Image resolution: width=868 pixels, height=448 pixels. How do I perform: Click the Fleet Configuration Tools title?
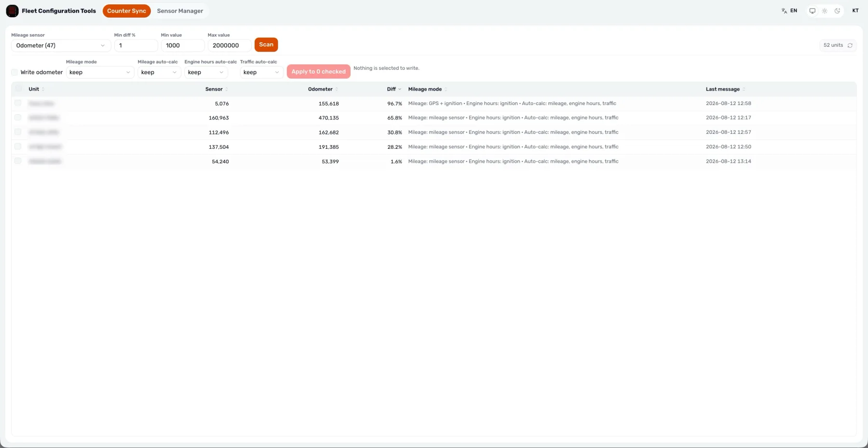[59, 11]
